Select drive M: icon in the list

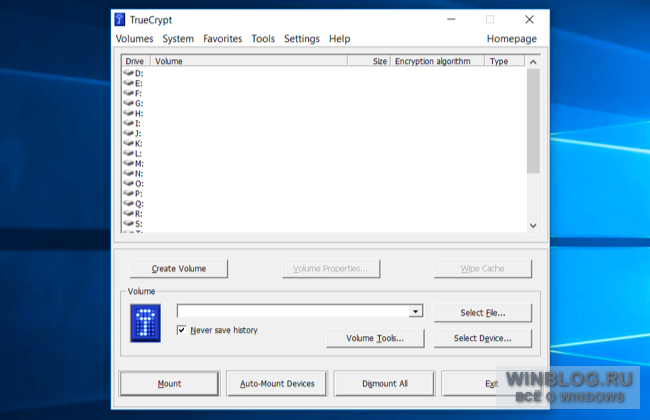point(129,163)
